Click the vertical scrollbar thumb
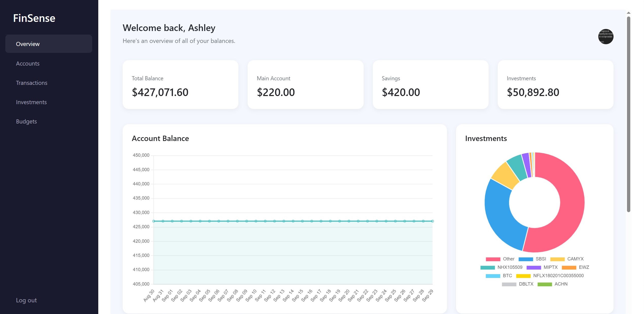644x314 pixels. pyautogui.click(x=629, y=114)
